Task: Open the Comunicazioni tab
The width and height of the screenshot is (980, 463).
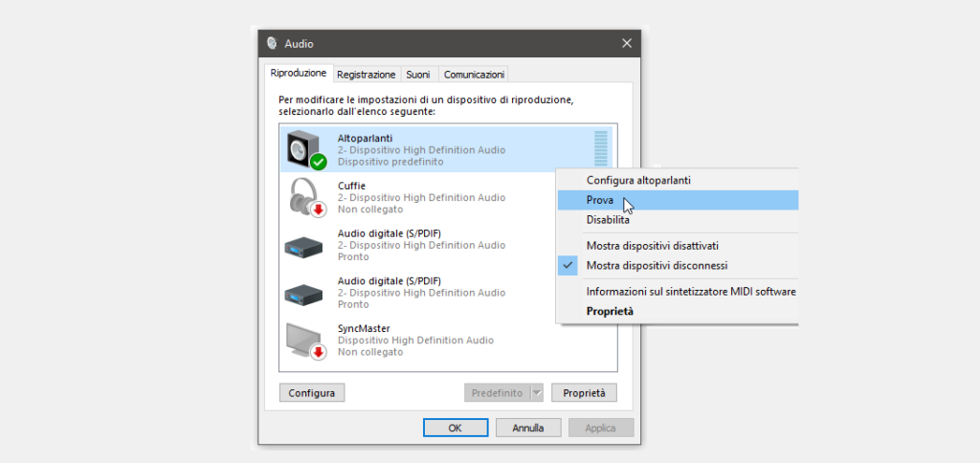Action: (474, 75)
